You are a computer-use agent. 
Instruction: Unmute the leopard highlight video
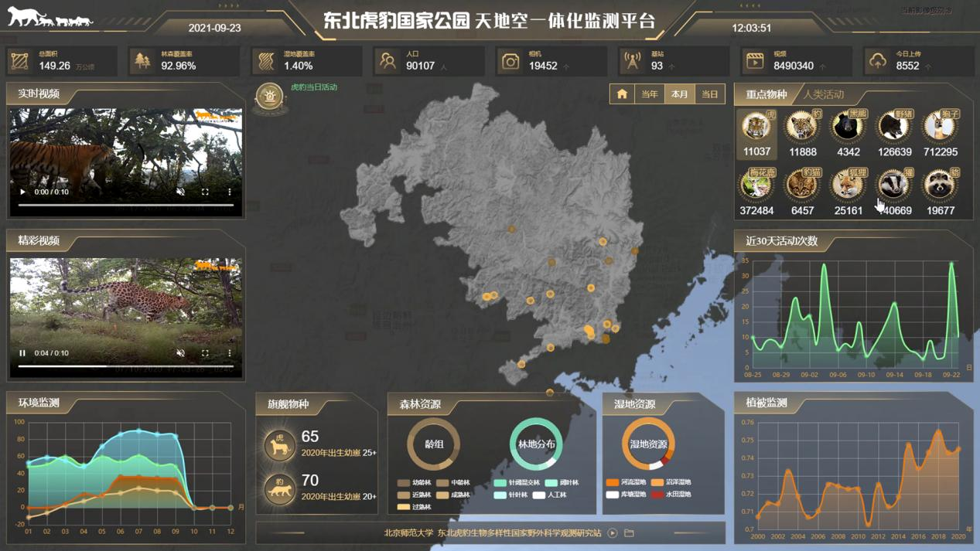180,353
